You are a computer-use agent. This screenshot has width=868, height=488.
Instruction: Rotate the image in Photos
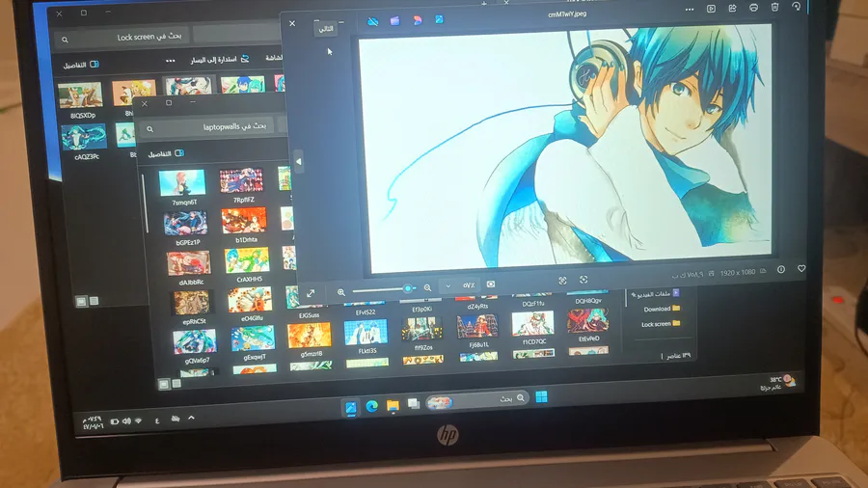coord(796,7)
